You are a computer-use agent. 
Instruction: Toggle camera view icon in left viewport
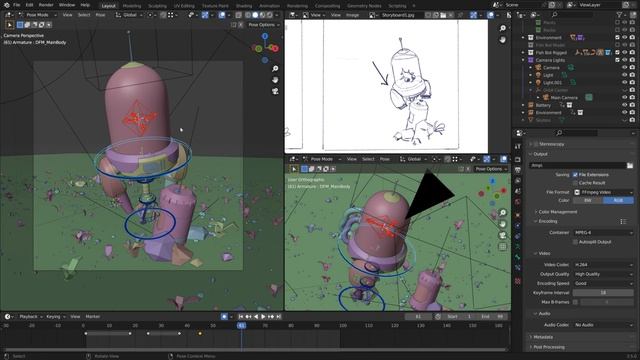[x=275, y=91]
